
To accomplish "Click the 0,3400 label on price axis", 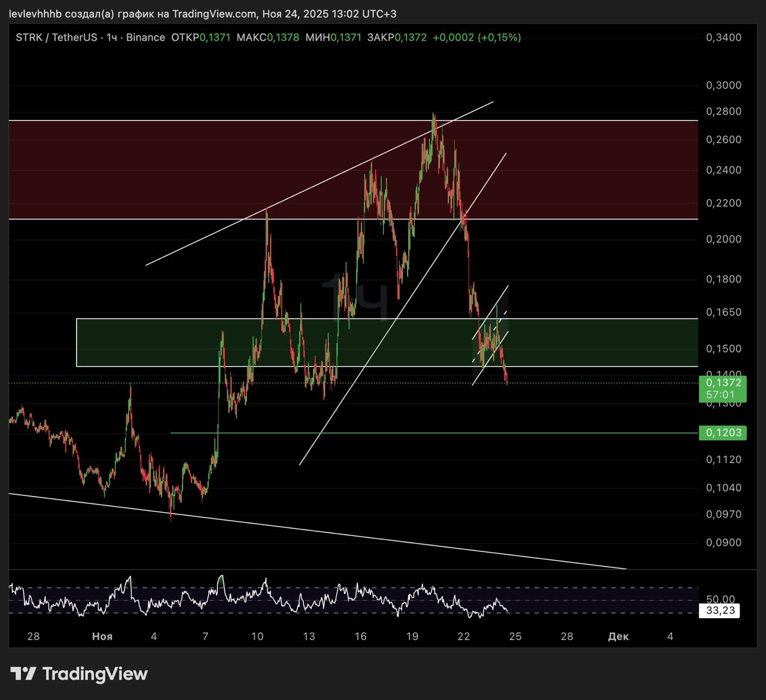I will [x=724, y=38].
